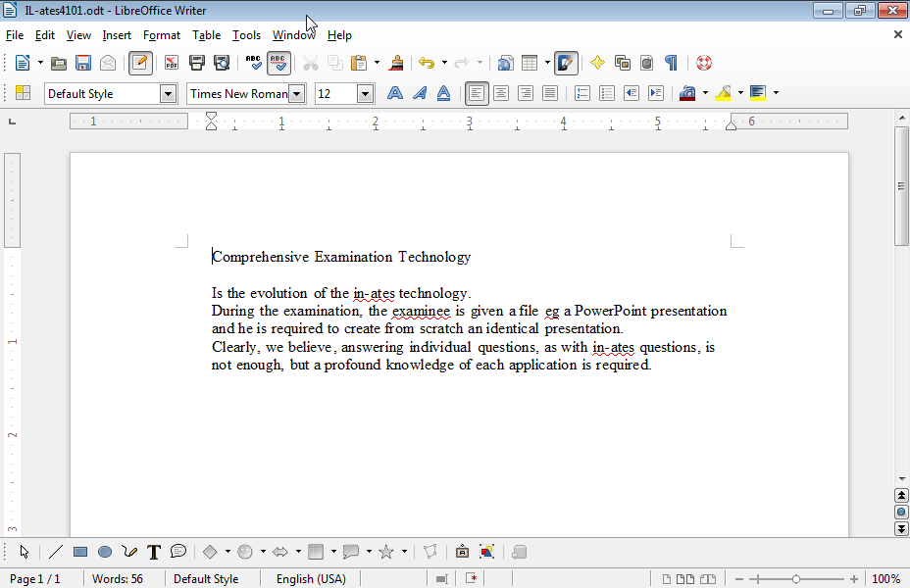Click the 100% zoom level field
910x588 pixels.
click(x=886, y=579)
